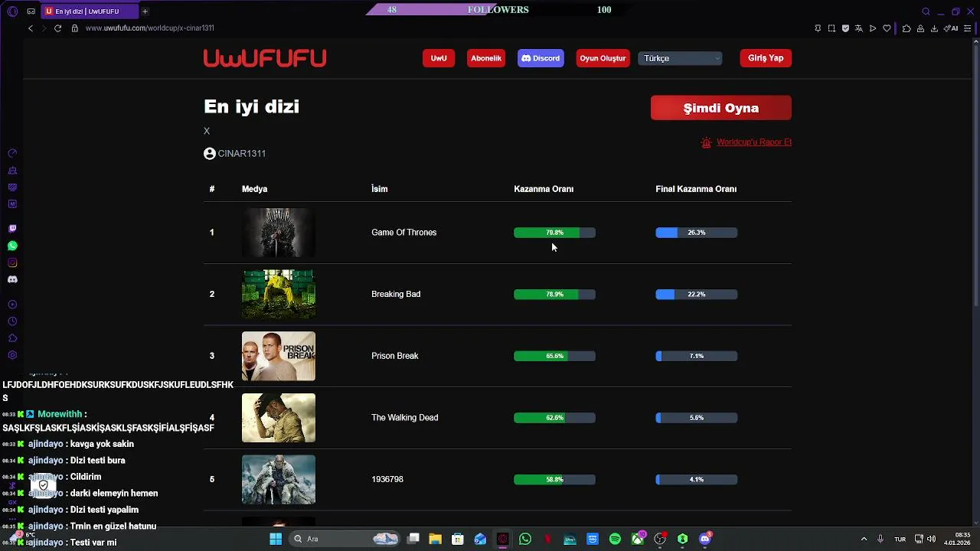
Task: Open the Abonelik page
Action: (x=486, y=58)
